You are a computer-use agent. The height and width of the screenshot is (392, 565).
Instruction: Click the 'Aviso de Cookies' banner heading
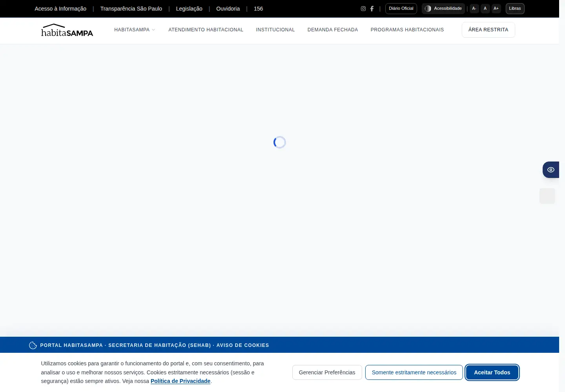click(x=155, y=345)
